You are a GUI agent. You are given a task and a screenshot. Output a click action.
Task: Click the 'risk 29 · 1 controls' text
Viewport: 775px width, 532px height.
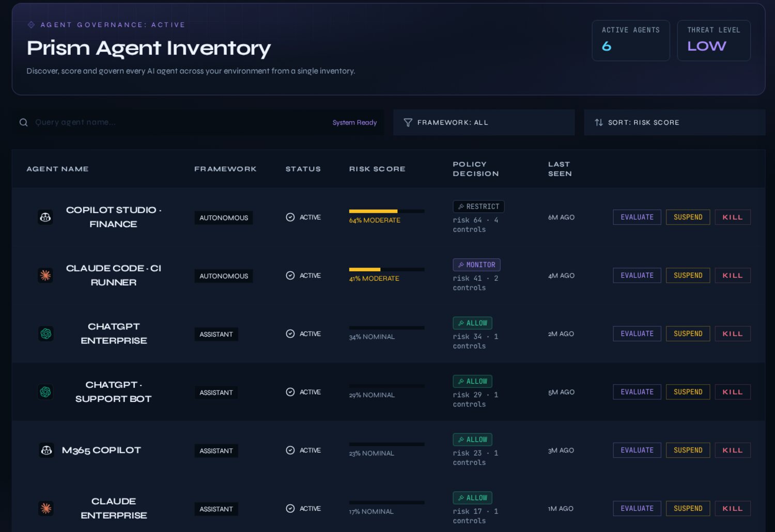[x=475, y=400]
